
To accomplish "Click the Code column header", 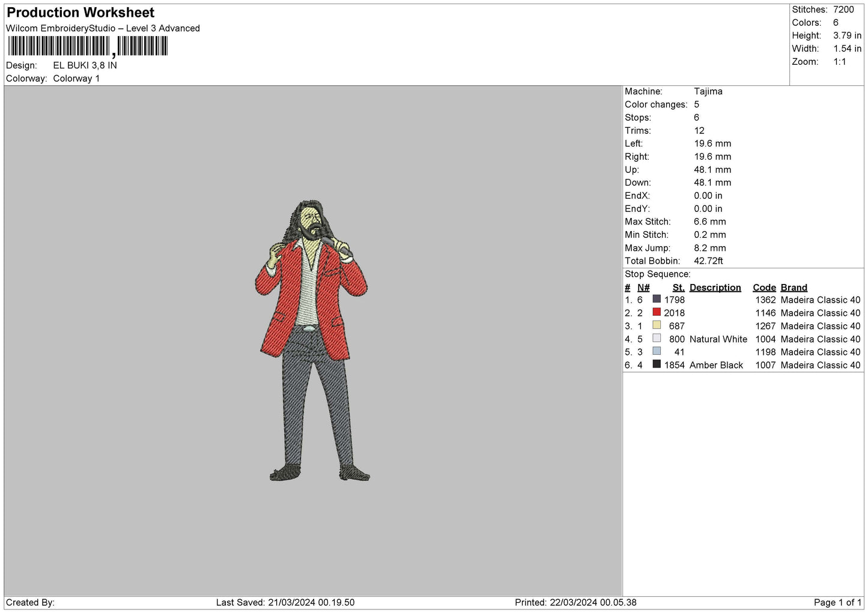I will [765, 288].
